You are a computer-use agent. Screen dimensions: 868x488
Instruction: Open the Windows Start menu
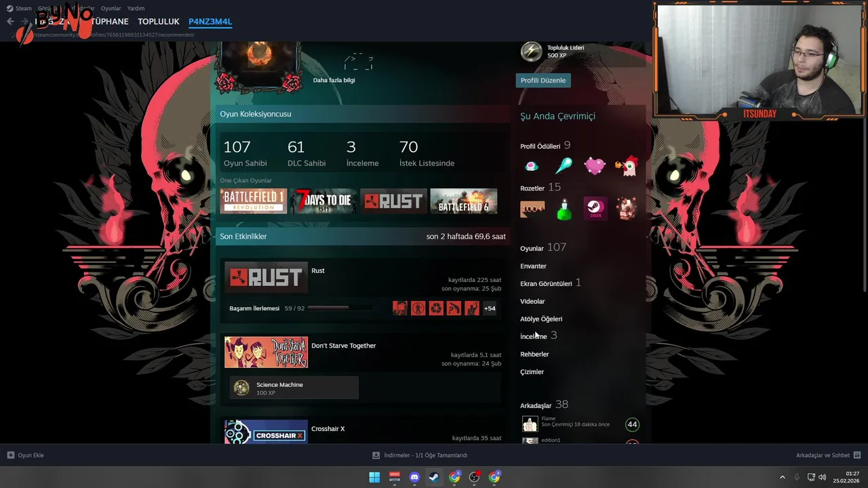tap(374, 477)
